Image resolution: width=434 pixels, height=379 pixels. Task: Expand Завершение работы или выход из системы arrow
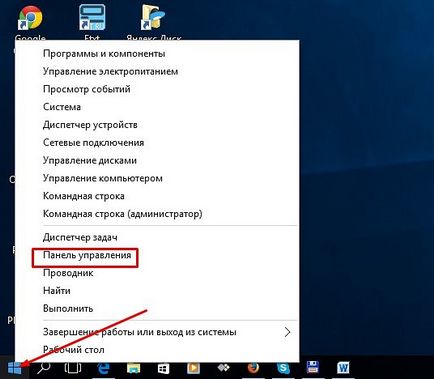287,332
